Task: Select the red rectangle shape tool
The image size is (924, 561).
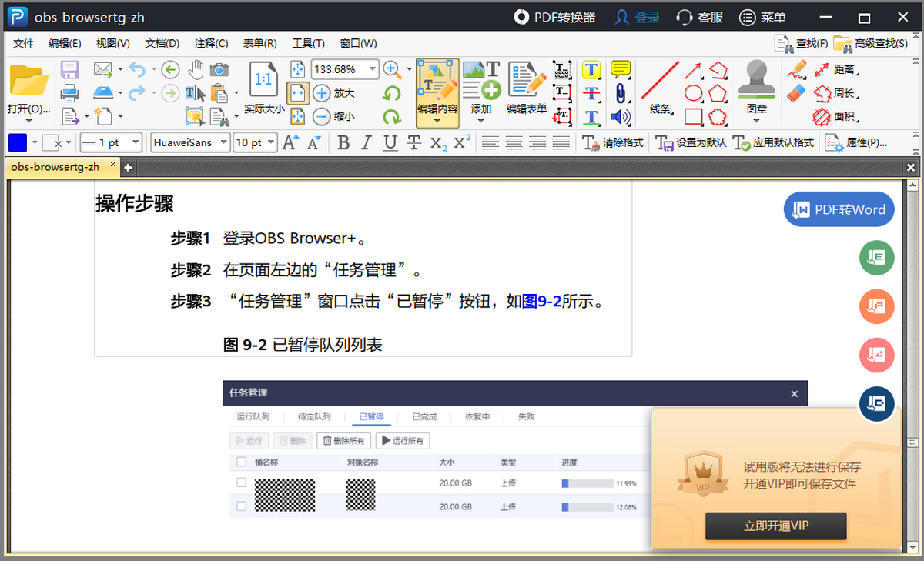Action: pyautogui.click(x=694, y=116)
